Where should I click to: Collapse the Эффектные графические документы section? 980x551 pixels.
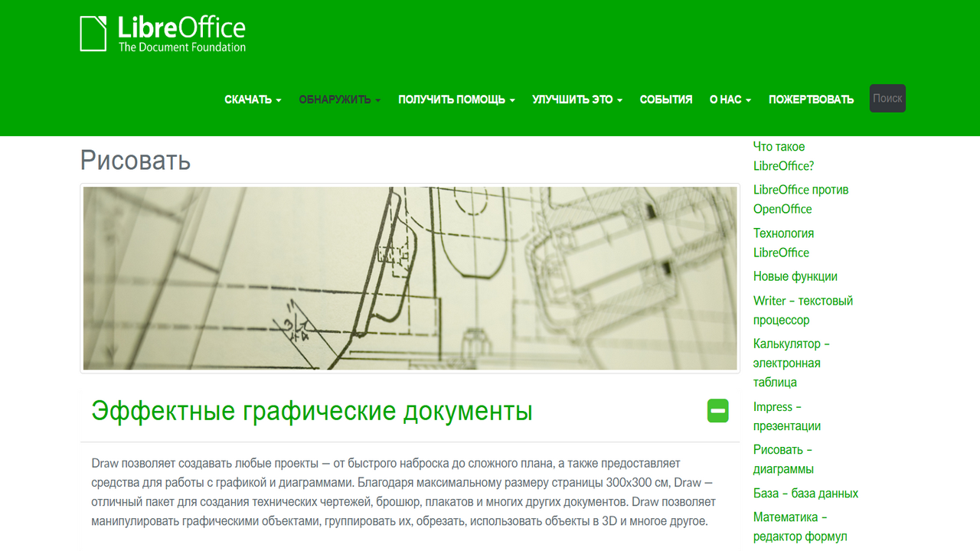[x=717, y=411]
